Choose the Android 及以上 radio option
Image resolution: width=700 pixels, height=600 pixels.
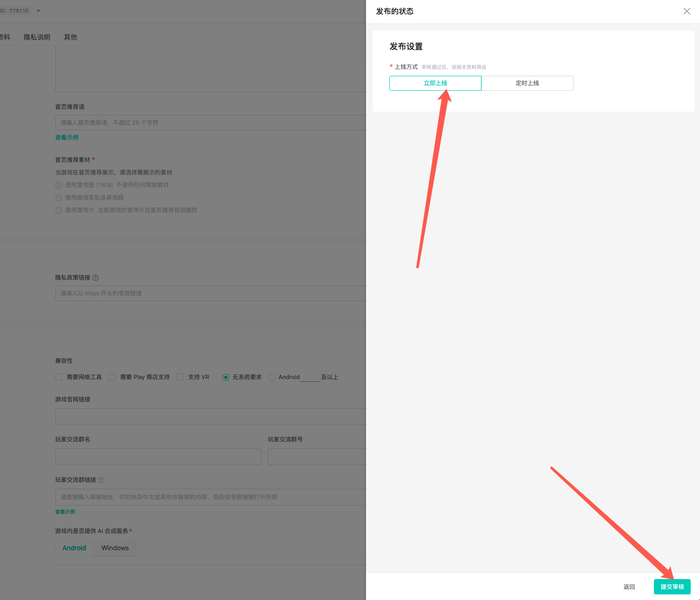click(272, 377)
